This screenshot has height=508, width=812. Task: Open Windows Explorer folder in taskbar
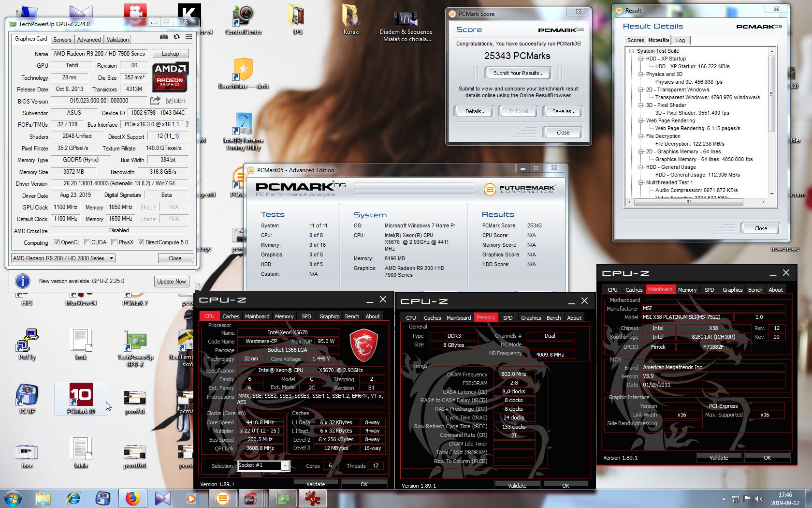pos(43,498)
